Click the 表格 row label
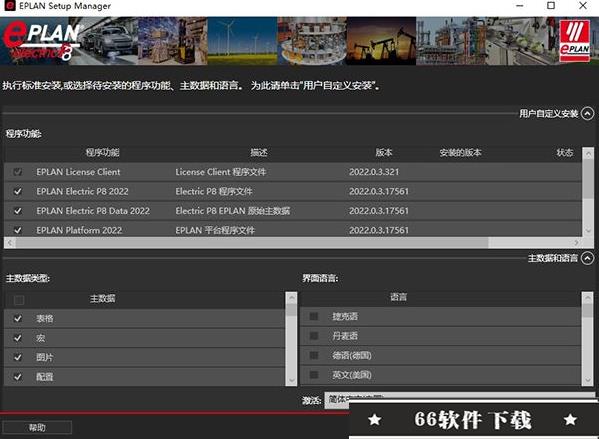This screenshot has width=599, height=439. (45, 318)
